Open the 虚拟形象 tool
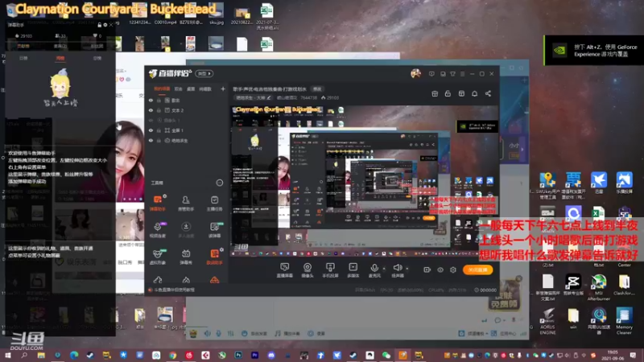644x362 pixels. click(x=157, y=257)
